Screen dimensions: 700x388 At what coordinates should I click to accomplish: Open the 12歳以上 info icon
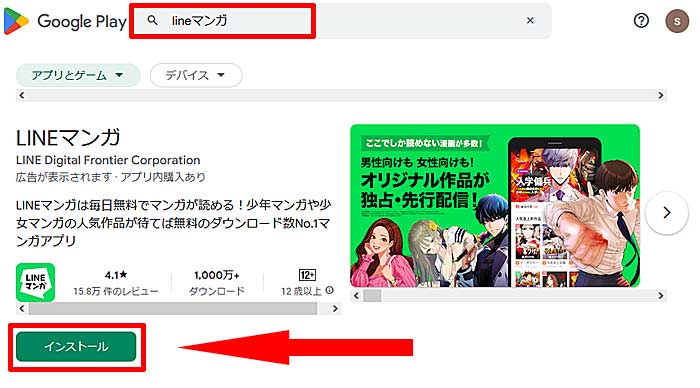click(x=329, y=290)
